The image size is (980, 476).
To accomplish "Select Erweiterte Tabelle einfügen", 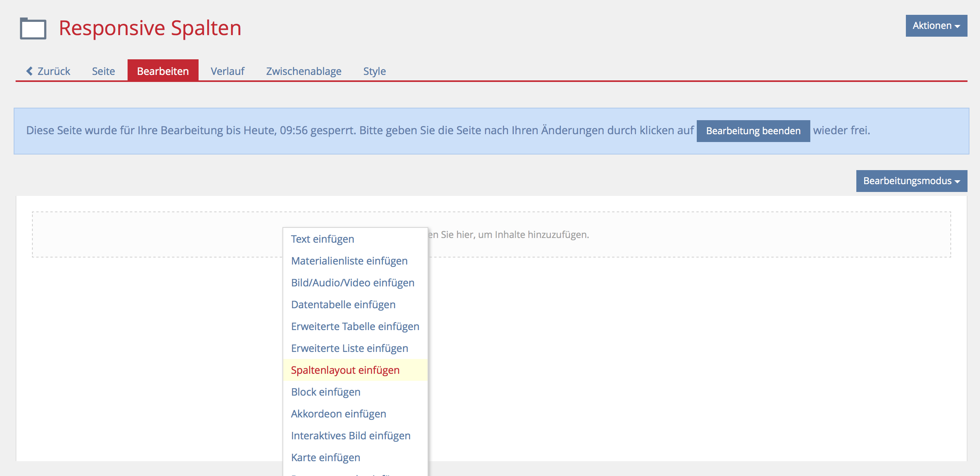I will tap(355, 326).
